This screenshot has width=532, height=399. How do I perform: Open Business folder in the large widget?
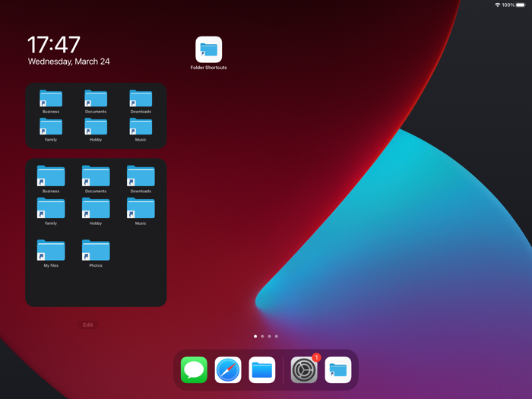point(51,179)
